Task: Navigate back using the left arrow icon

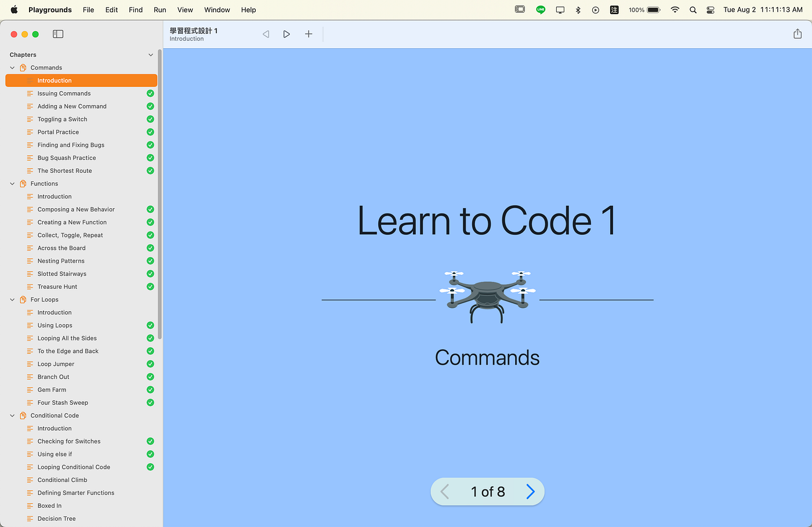Action: [266, 34]
